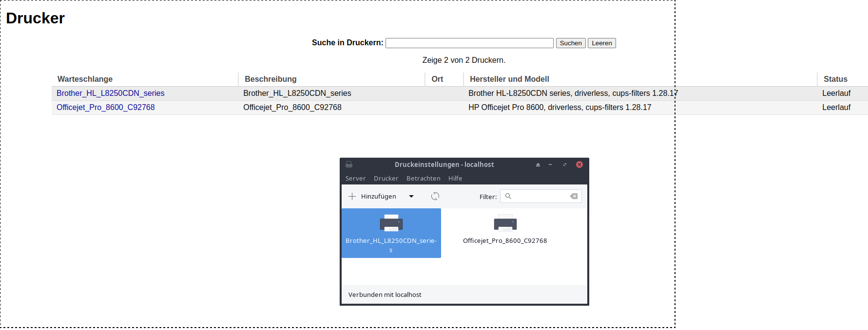868x330 pixels.
Task: Click the Zeige 2 von 2 Druckern text
Action: [x=464, y=60]
